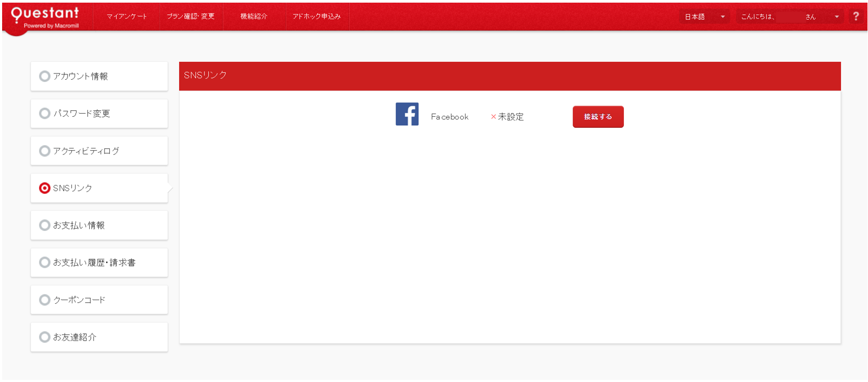This screenshot has width=868, height=382.
Task: Click the red X status icon
Action: (493, 117)
